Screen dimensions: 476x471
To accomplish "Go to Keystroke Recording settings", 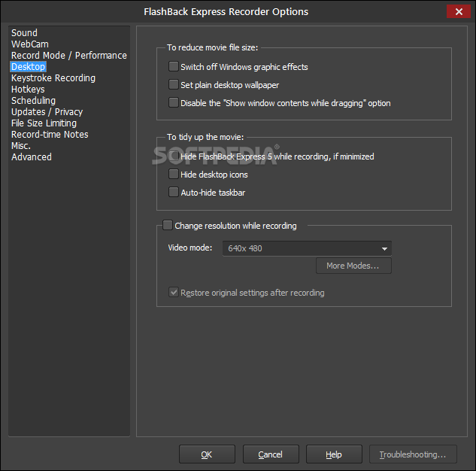I will click(53, 78).
